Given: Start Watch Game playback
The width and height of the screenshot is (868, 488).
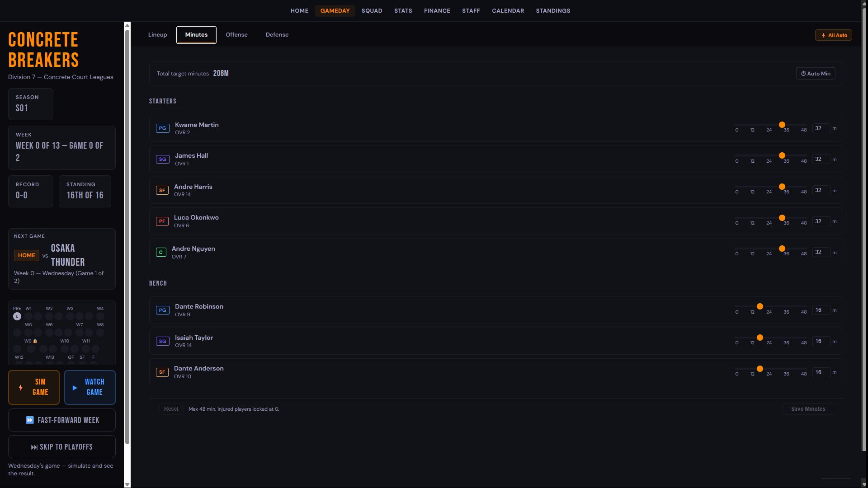Looking at the screenshot, I should [90, 387].
